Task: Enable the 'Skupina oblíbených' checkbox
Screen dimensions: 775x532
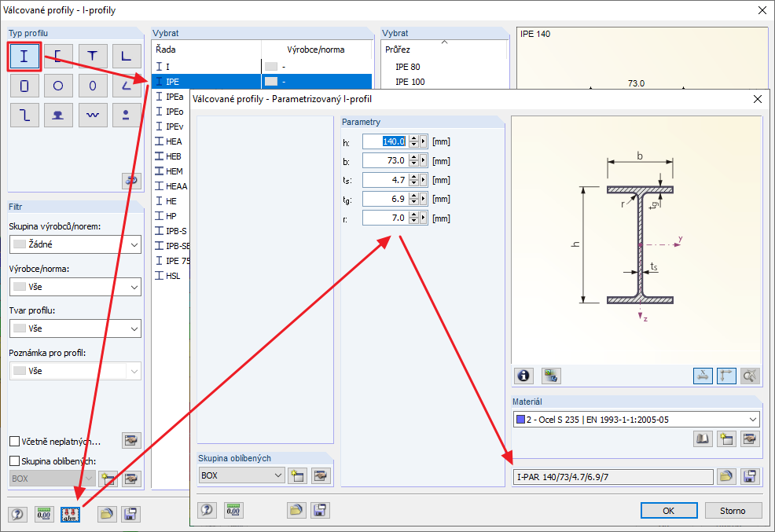Action: tap(15, 460)
